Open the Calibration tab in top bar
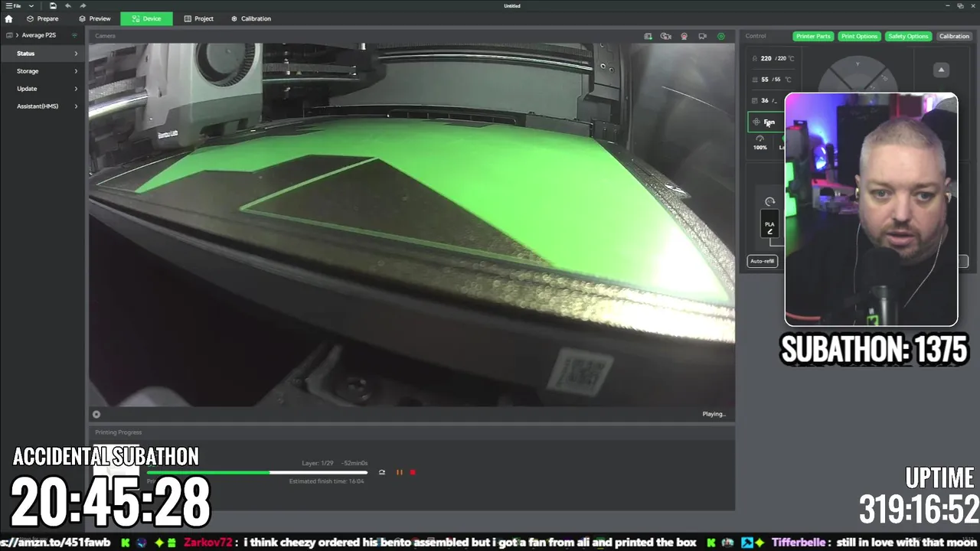980x551 pixels. pos(250,18)
